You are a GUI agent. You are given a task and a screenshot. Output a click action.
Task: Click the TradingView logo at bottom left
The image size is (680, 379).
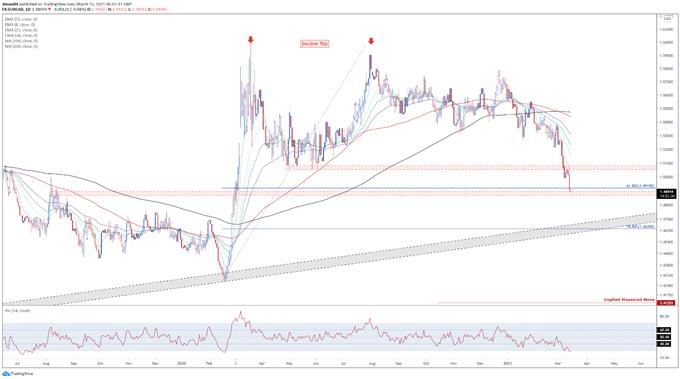(x=17, y=373)
